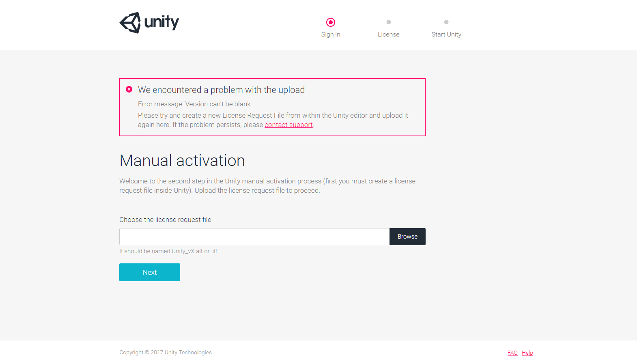The image size is (637, 364).
Task: Click the license request file input field
Action: click(254, 237)
